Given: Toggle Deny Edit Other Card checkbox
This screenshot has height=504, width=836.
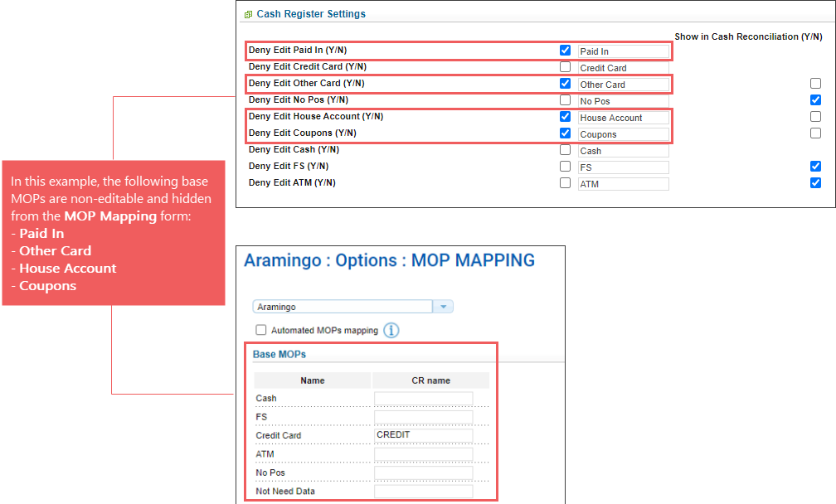Looking at the screenshot, I should point(565,84).
